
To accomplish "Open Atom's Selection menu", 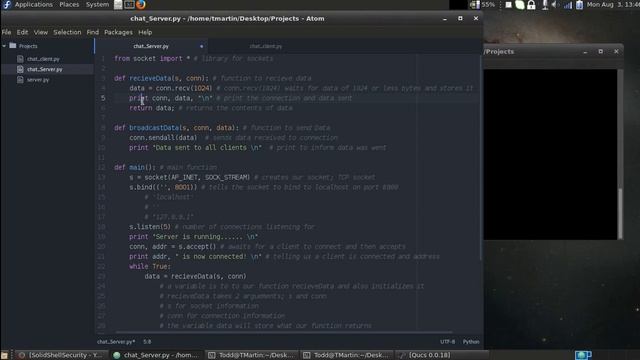I will coord(67,32).
